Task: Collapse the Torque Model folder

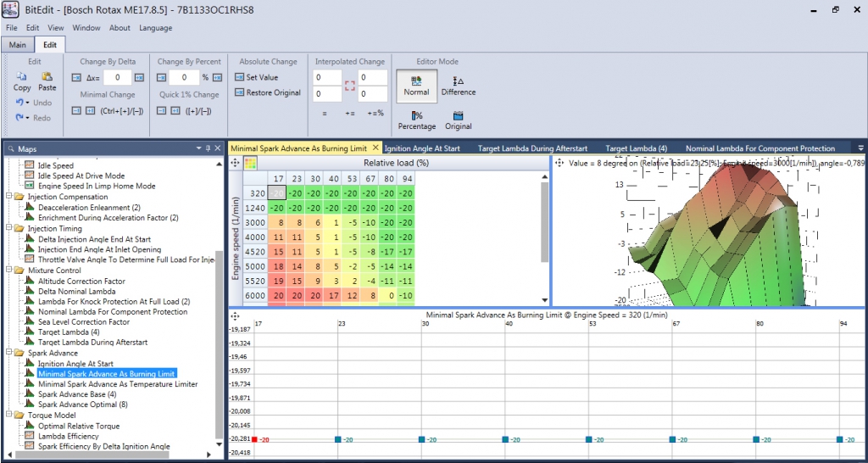Action: tap(8, 415)
